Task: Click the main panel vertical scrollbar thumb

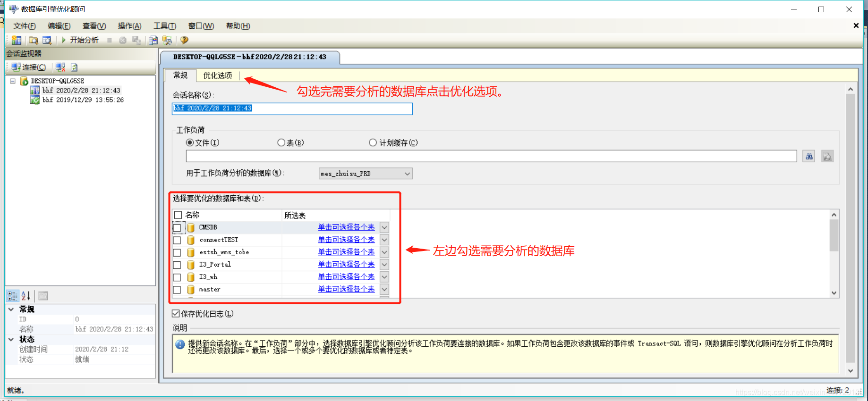Action: (x=851, y=228)
